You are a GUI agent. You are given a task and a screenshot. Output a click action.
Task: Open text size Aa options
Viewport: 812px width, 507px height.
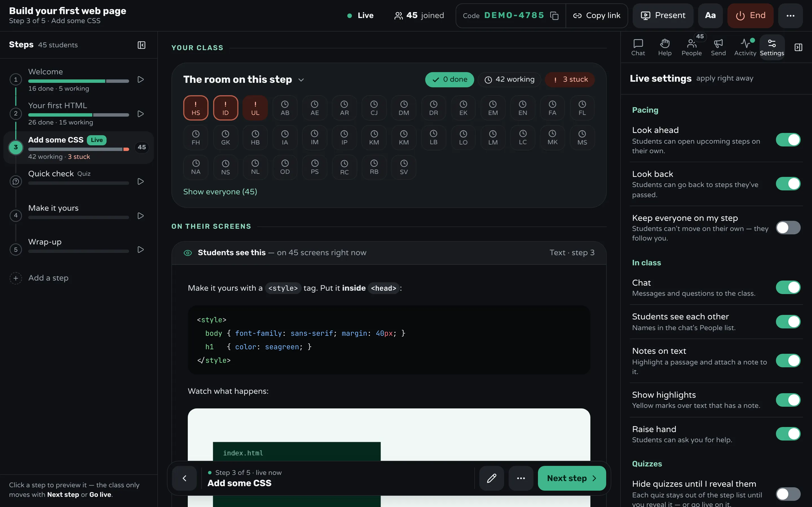[x=710, y=16]
